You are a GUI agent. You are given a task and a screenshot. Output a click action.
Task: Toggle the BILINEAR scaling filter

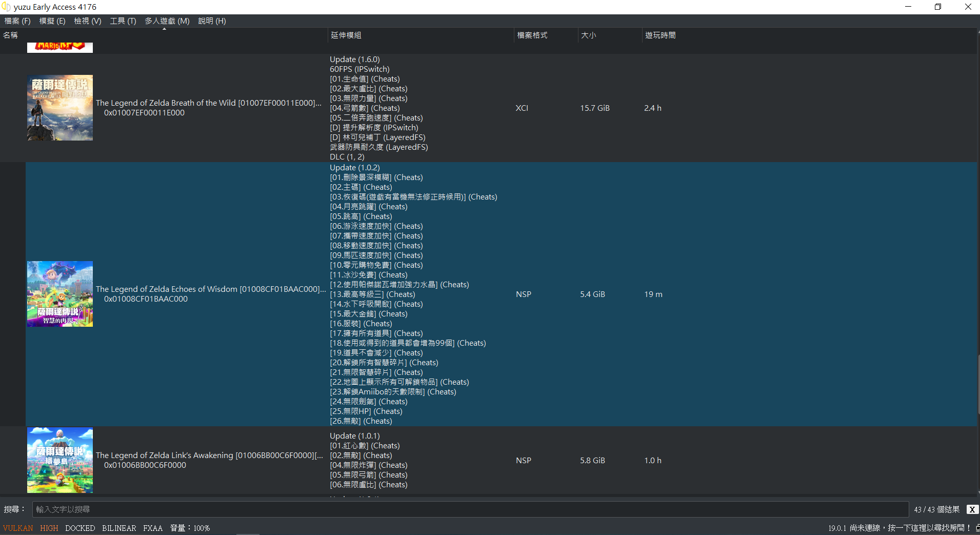119,528
